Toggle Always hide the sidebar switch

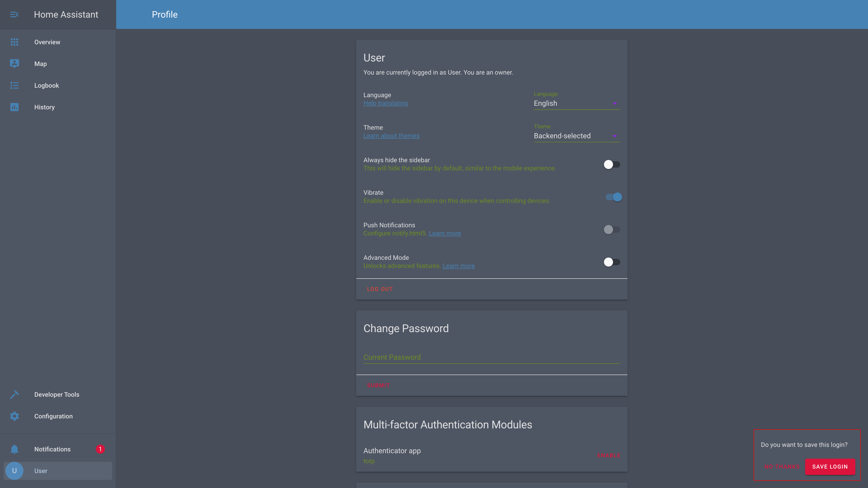612,164
